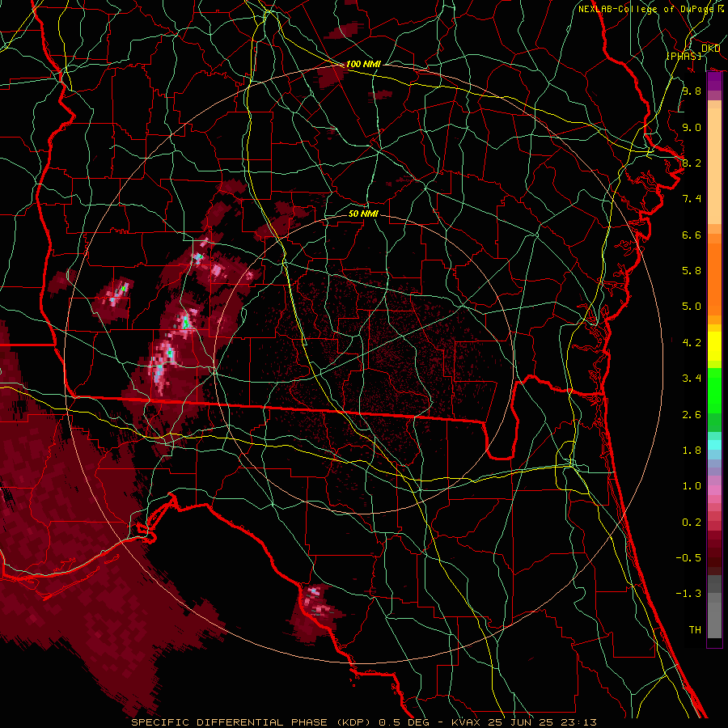Viewport: 728px width, 728px height.
Task: Click the 5.0 scale value
Action: coord(692,307)
